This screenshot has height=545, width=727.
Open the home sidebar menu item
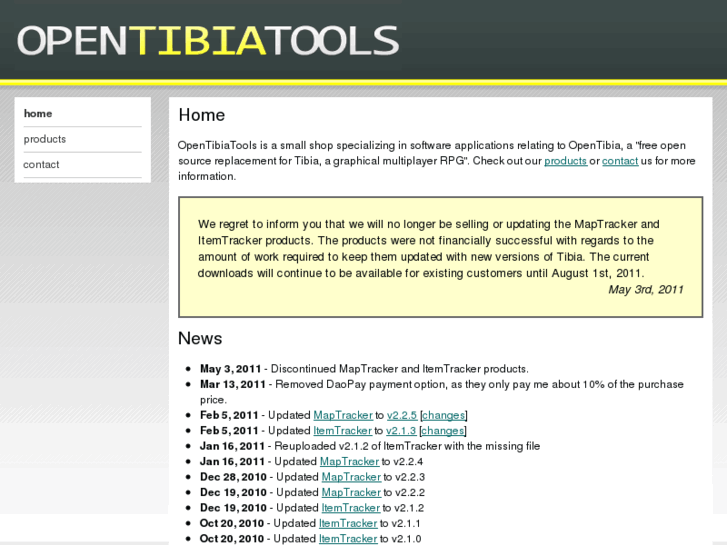tap(38, 114)
